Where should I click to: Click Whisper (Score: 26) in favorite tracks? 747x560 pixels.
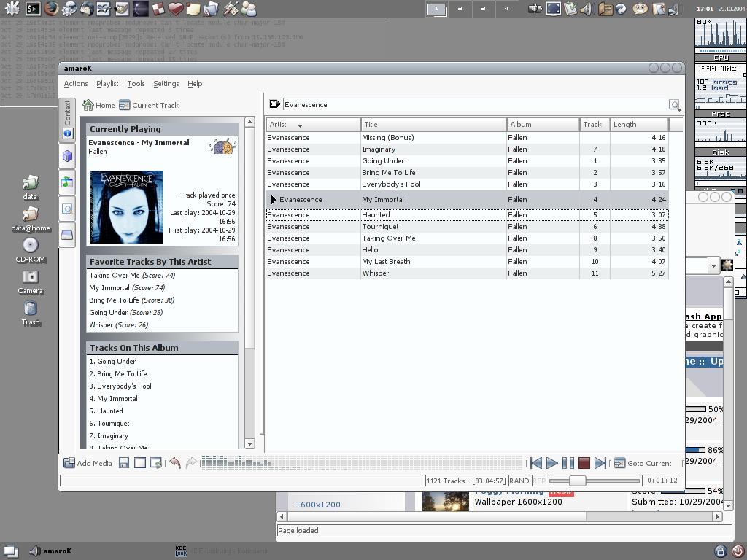[x=119, y=324]
